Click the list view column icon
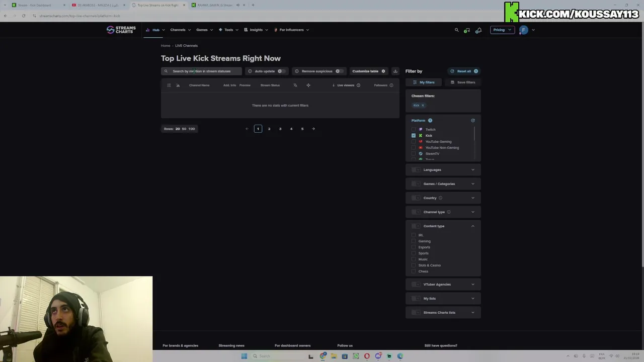 (169, 85)
